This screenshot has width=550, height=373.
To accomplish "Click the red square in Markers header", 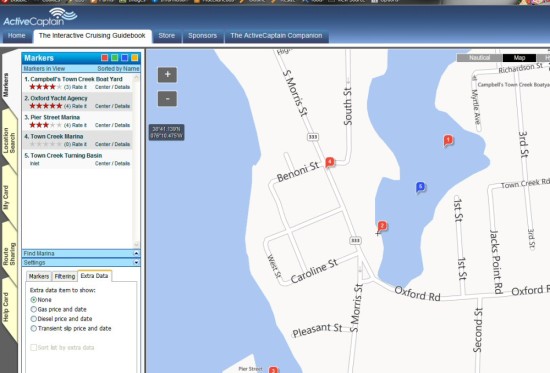I will pos(105,58).
